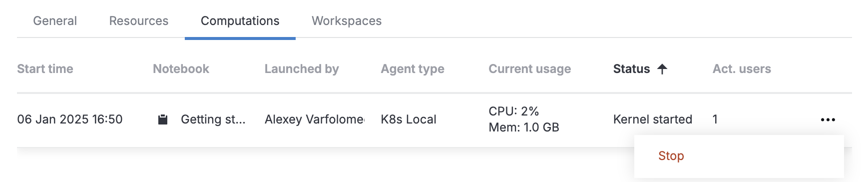Sort by Current usage column header

click(x=529, y=69)
